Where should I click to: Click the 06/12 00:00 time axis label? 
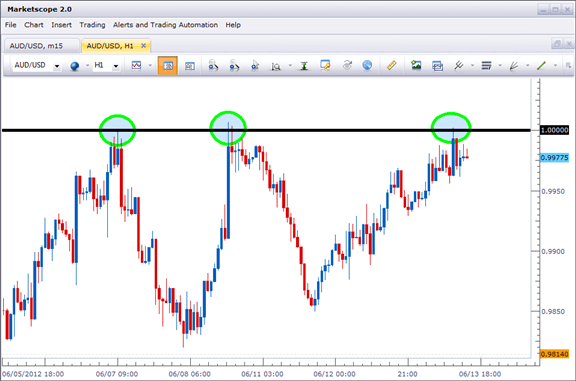pyautogui.click(x=334, y=374)
